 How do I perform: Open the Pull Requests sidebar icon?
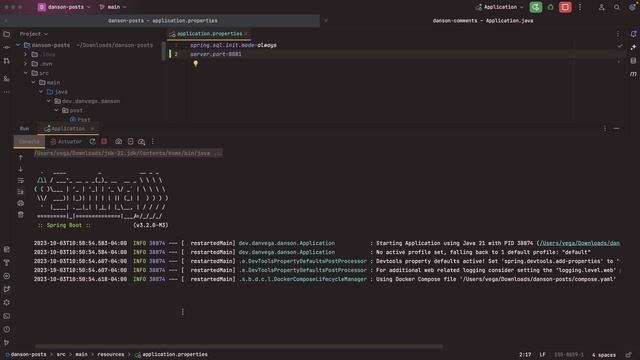7,61
